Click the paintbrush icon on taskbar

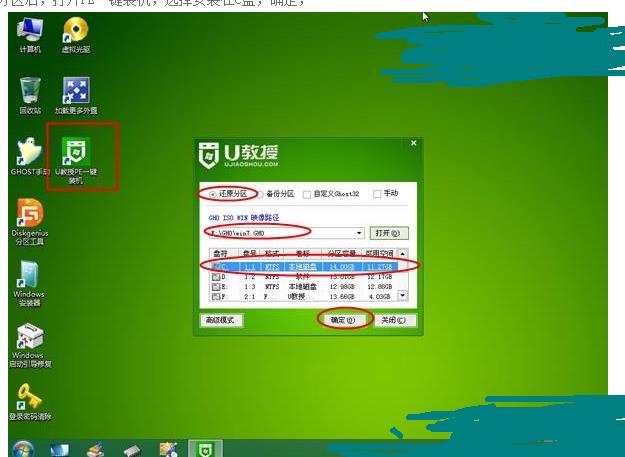point(95,450)
